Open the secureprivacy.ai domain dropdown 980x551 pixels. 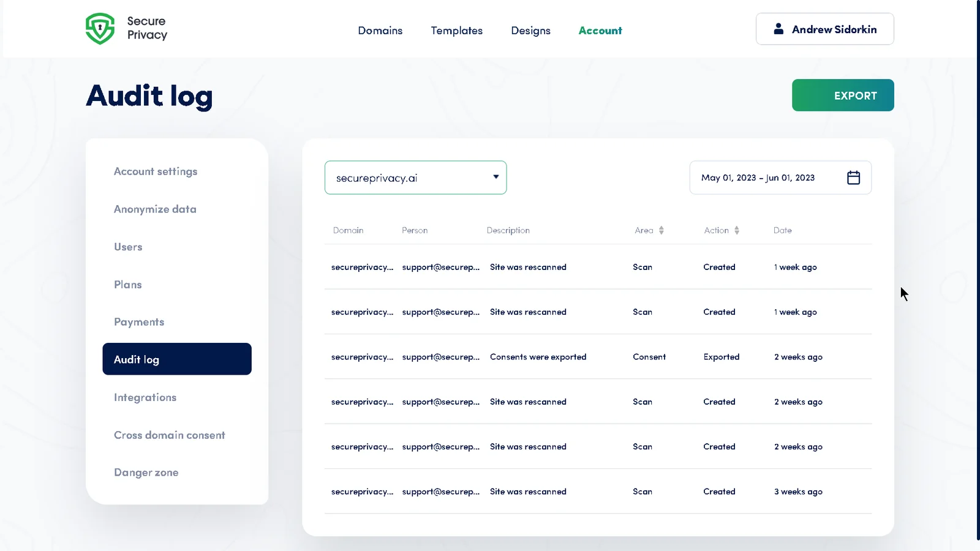(415, 178)
